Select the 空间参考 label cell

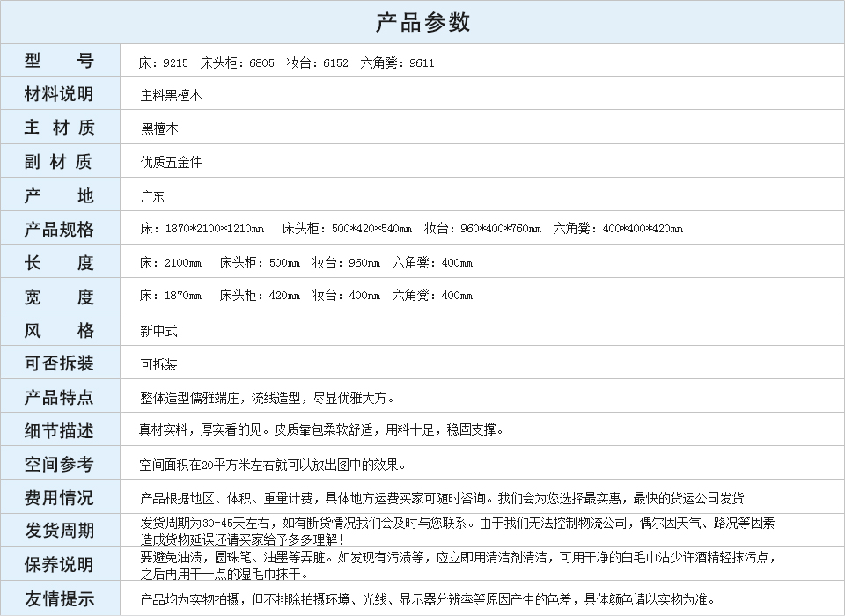(x=60, y=463)
